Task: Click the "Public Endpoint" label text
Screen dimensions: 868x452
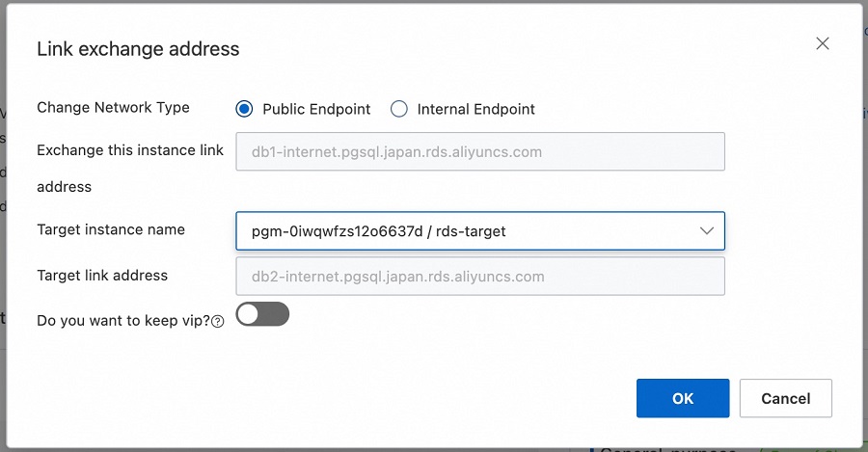Action: coord(316,110)
